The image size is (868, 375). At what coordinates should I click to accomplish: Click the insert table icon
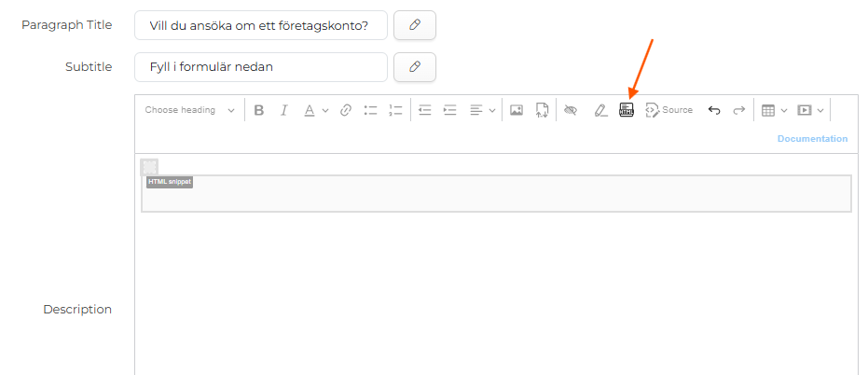(x=768, y=110)
